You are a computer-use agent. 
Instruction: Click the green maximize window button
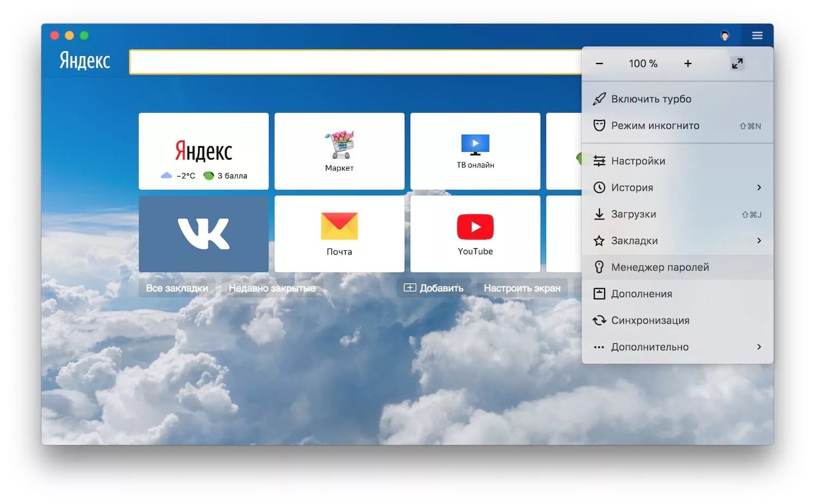pos(84,35)
